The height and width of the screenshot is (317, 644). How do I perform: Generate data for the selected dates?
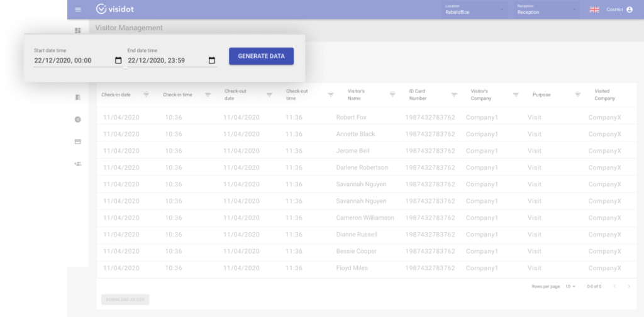pyautogui.click(x=261, y=56)
